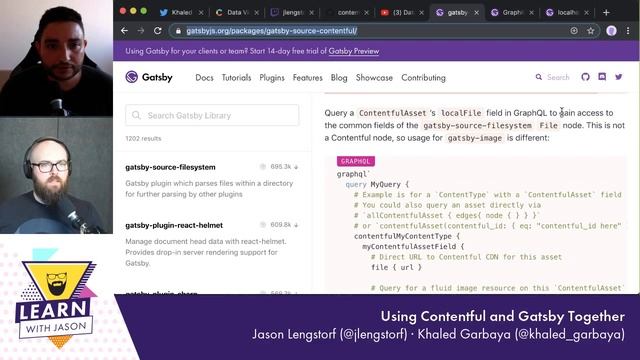Open gatsby-source-filesystem plugin result

(x=170, y=167)
